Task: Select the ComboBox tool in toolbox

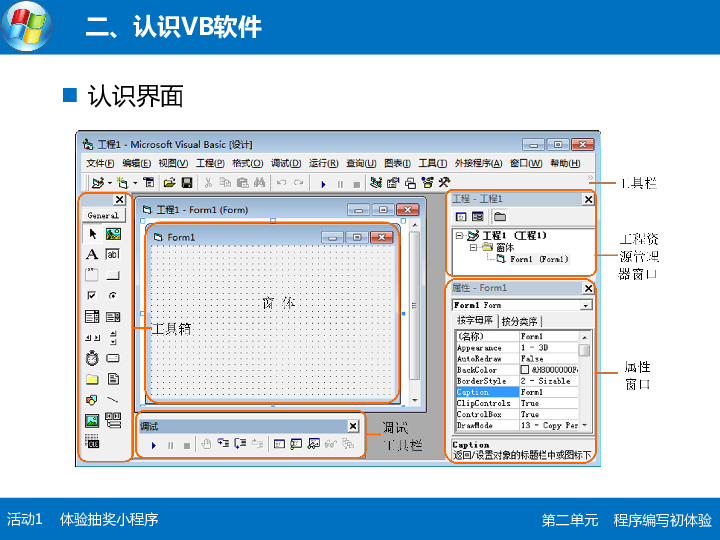Action: [x=92, y=316]
